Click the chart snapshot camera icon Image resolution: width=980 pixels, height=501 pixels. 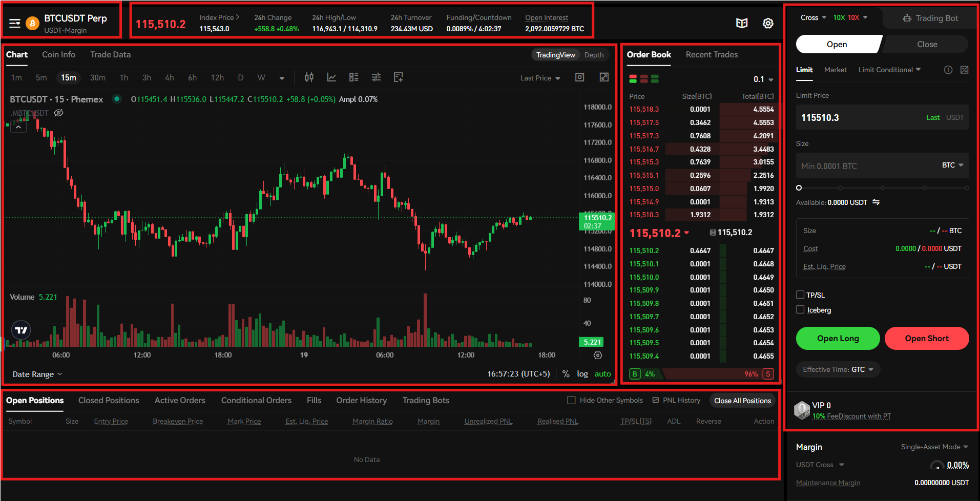click(579, 77)
